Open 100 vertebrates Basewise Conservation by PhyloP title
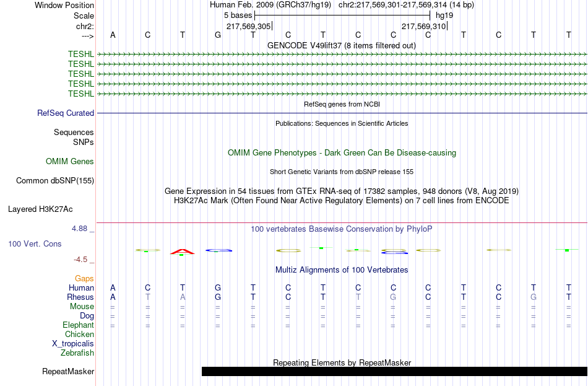This screenshot has height=386, width=588. click(x=342, y=229)
